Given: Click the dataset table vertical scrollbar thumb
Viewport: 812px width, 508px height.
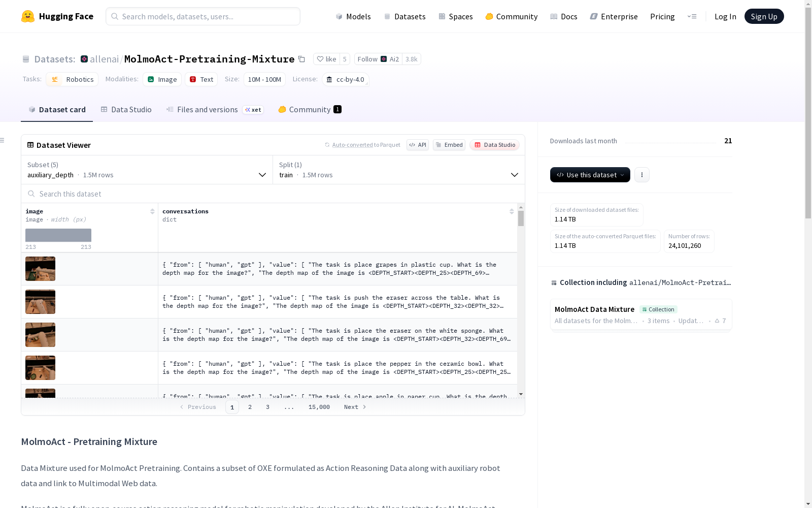Looking at the screenshot, I should [521, 218].
